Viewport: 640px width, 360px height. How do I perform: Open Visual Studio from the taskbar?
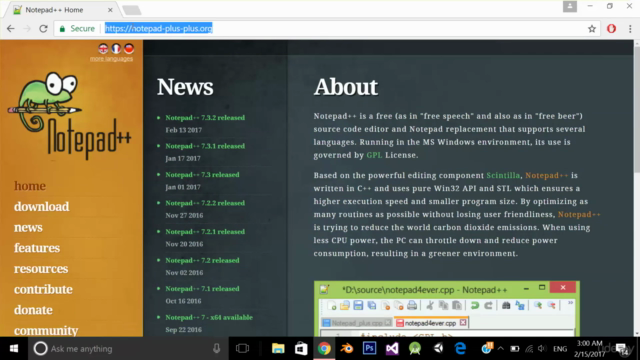pyautogui.click(x=392, y=349)
